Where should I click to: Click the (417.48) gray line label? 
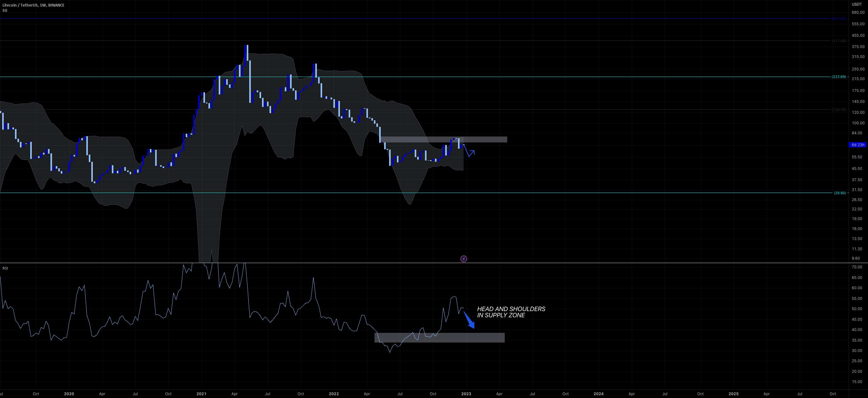(839, 41)
